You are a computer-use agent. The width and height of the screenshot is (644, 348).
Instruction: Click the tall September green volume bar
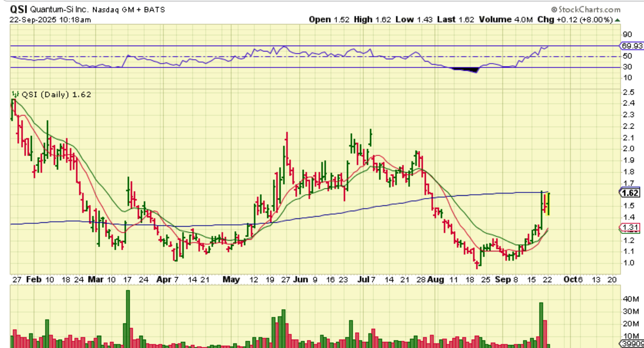[x=541, y=325]
